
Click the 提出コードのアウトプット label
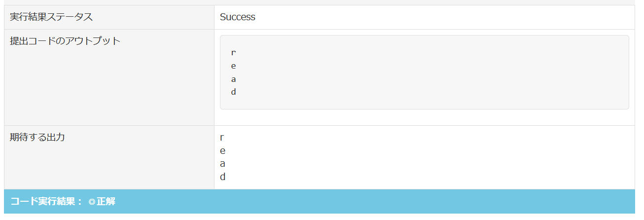pyautogui.click(x=65, y=41)
